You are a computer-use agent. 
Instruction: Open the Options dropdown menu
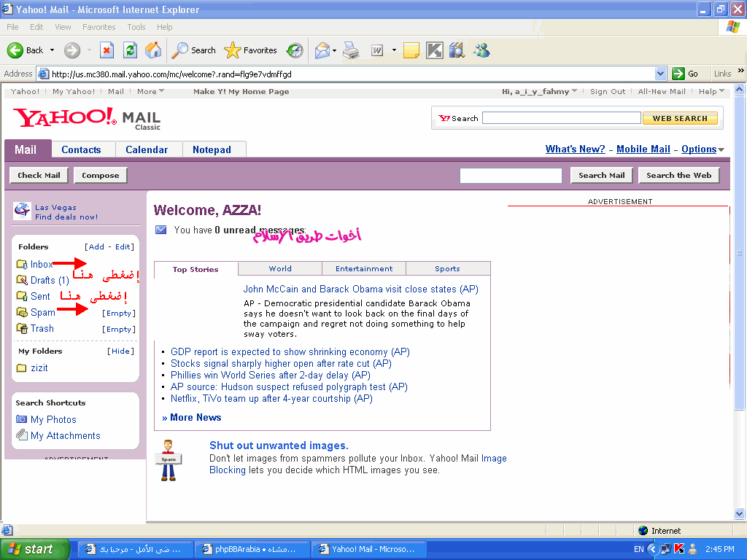(721, 150)
